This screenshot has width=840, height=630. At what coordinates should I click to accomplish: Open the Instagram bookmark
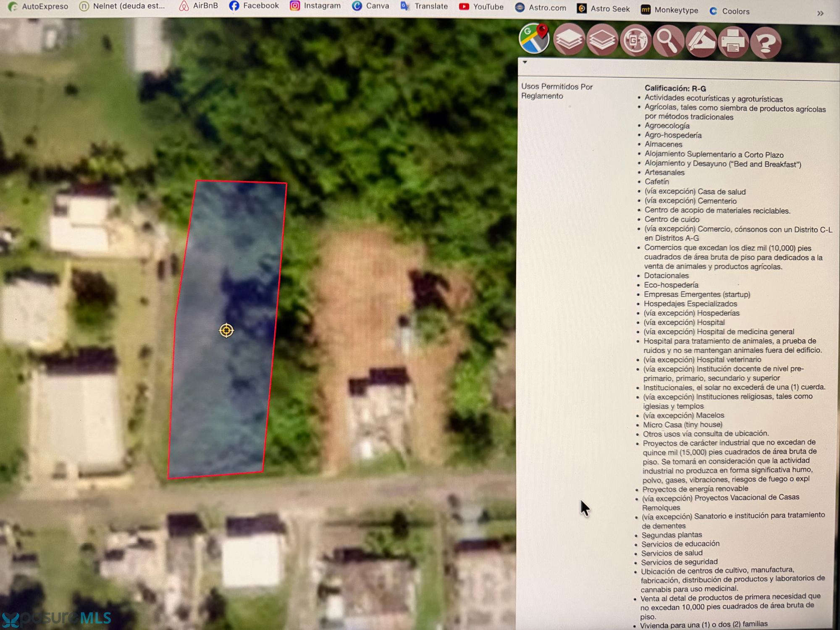pyautogui.click(x=315, y=5)
